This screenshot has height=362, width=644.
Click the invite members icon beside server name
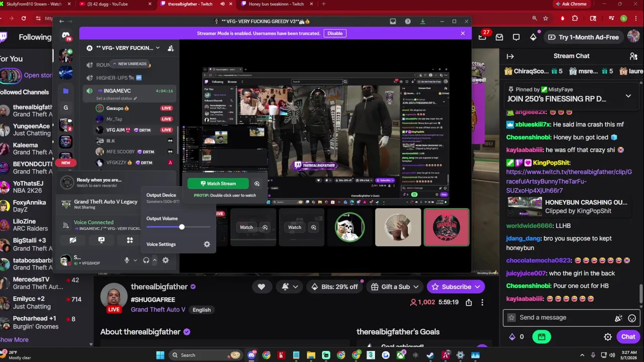pyautogui.click(x=171, y=48)
